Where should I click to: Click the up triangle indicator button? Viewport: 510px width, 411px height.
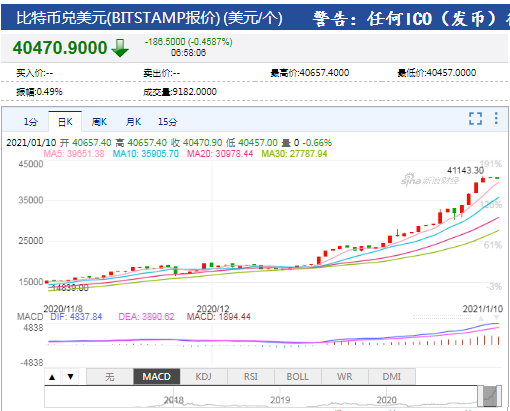pos(52,377)
